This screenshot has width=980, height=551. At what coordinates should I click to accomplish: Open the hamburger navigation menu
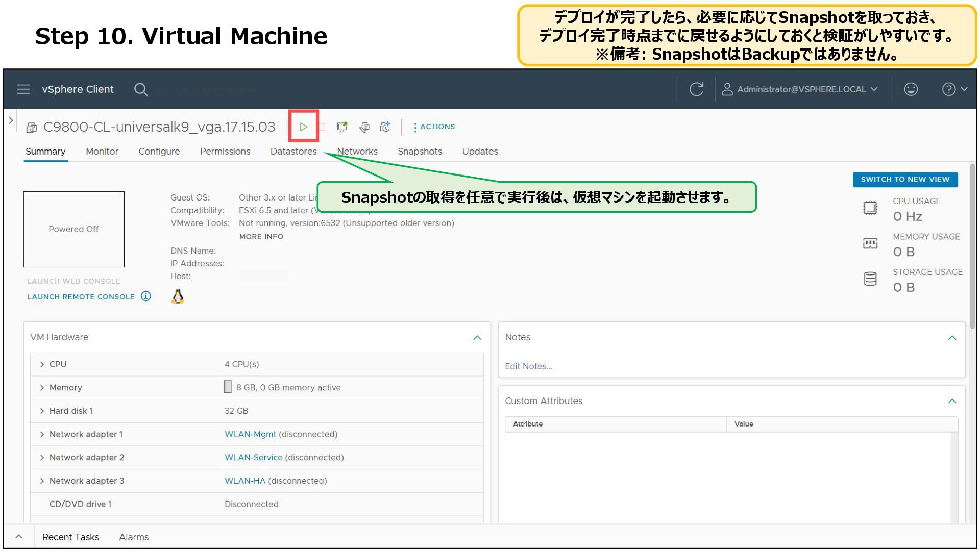click(23, 89)
